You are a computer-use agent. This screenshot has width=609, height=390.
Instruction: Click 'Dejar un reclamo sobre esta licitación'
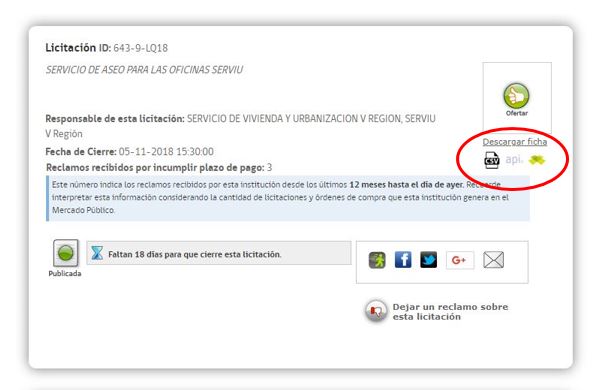450,312
